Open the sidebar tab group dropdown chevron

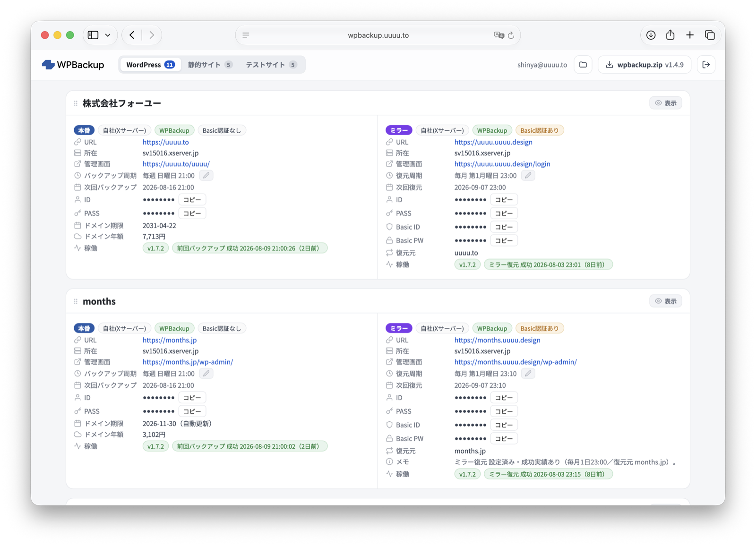[108, 35]
